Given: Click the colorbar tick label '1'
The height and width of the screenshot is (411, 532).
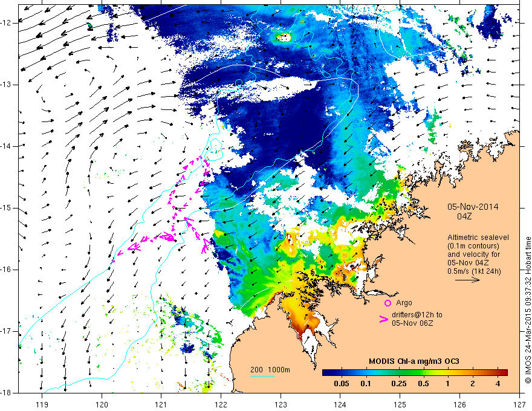Looking at the screenshot, I should (447, 384).
